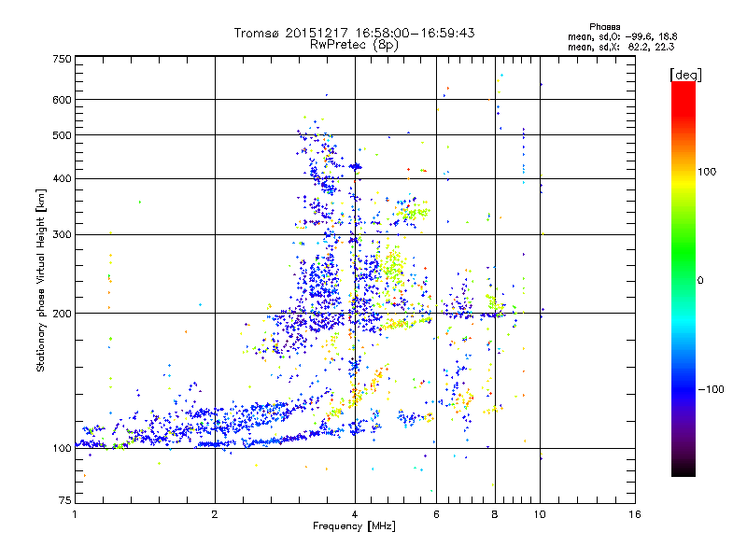Click the 'mean, sd,X: 82.2, 22.3' line
This screenshot has height=560, width=747.
(x=621, y=47)
